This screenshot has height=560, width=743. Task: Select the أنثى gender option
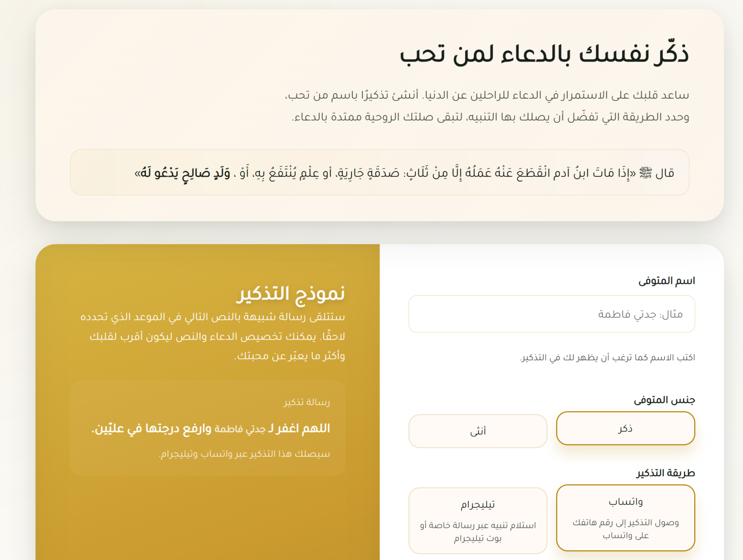[478, 431]
